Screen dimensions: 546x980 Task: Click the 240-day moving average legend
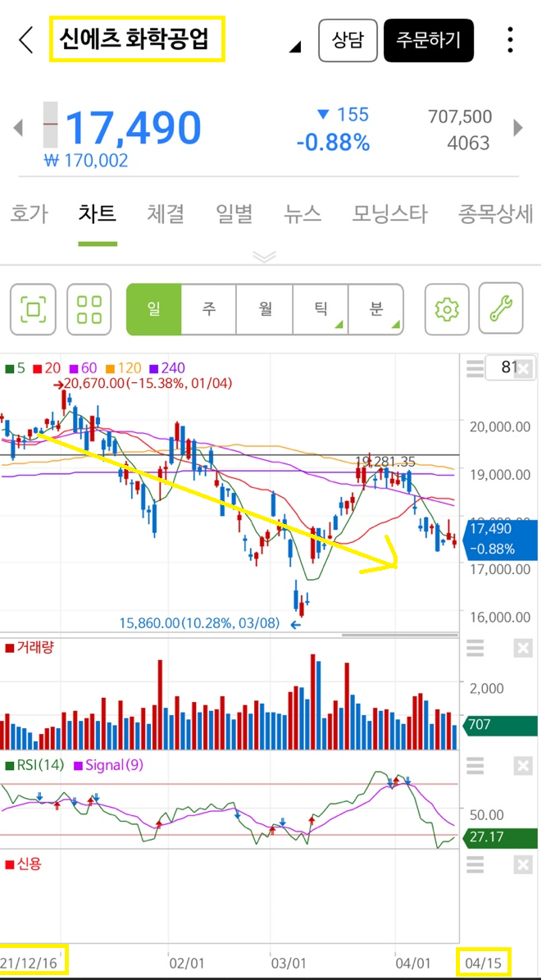(166, 368)
